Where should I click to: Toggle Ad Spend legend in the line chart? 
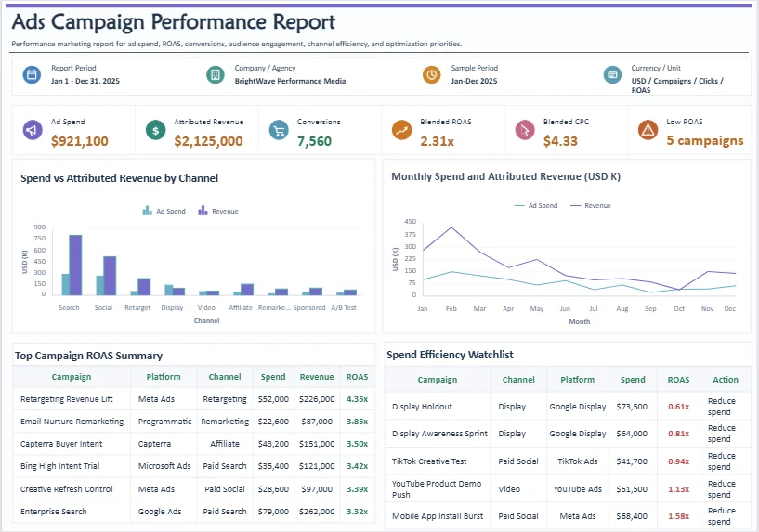coord(536,205)
